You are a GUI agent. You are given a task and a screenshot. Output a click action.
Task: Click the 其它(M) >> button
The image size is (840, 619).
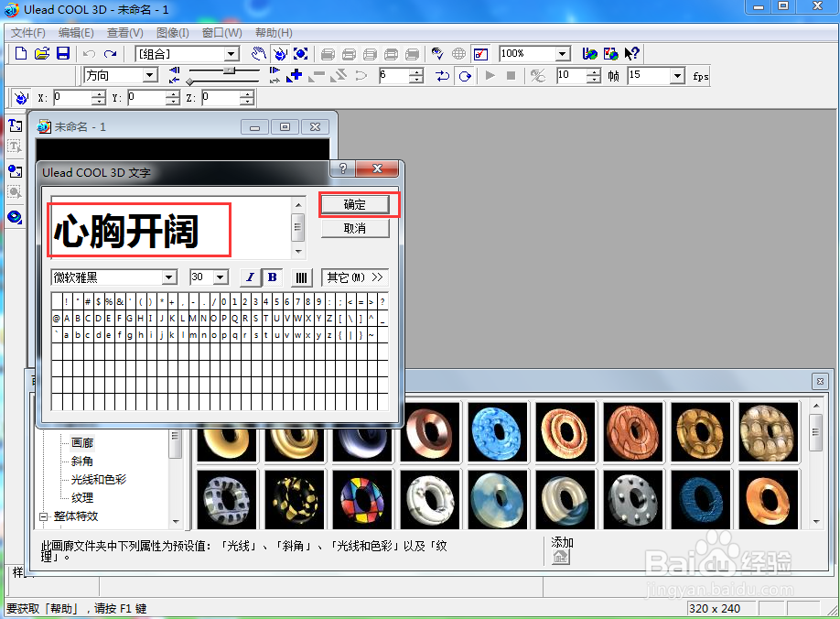(x=355, y=277)
